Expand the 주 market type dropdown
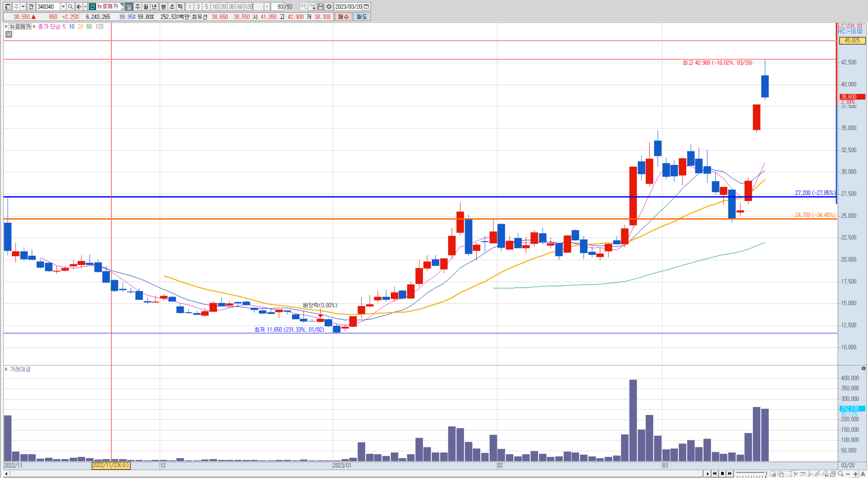The width and height of the screenshot is (868, 478). pyautogui.click(x=23, y=7)
